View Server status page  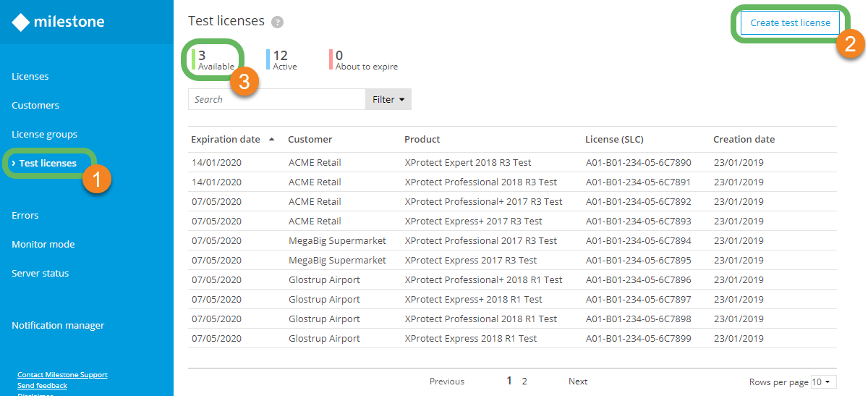click(41, 273)
